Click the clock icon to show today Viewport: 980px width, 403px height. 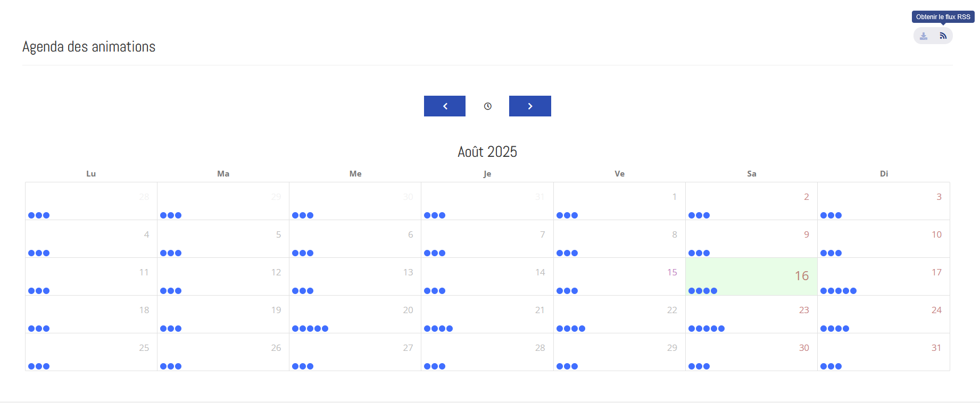[487, 106]
